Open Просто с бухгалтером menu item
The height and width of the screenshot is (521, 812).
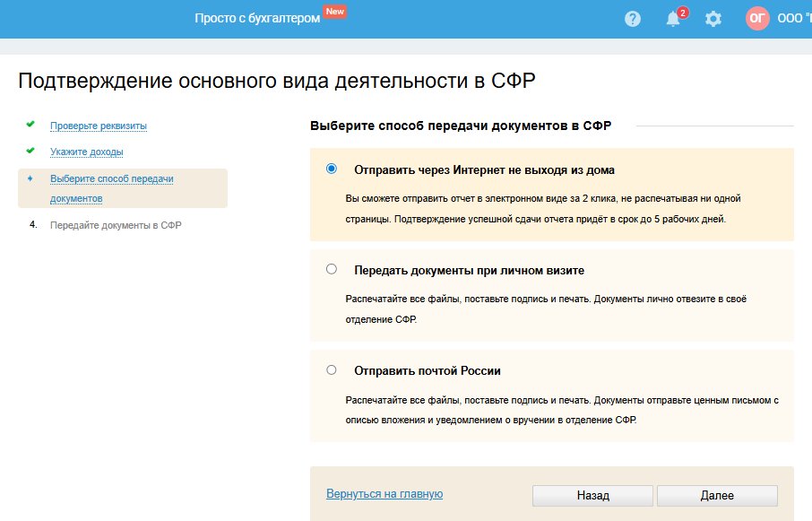point(257,19)
